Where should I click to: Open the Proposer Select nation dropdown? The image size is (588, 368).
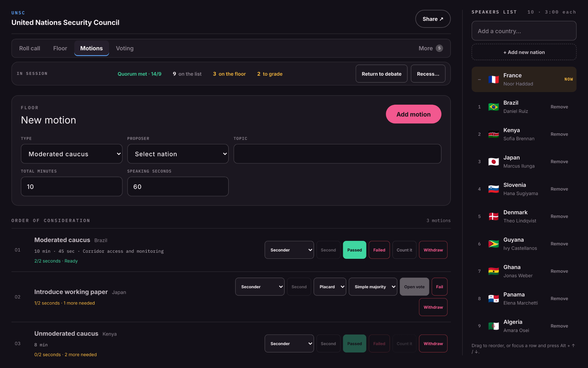click(178, 154)
